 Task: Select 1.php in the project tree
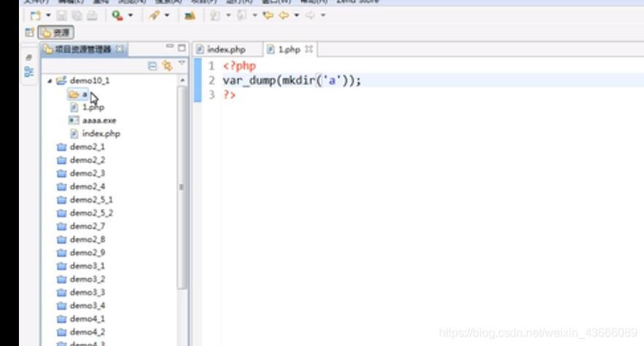point(93,108)
